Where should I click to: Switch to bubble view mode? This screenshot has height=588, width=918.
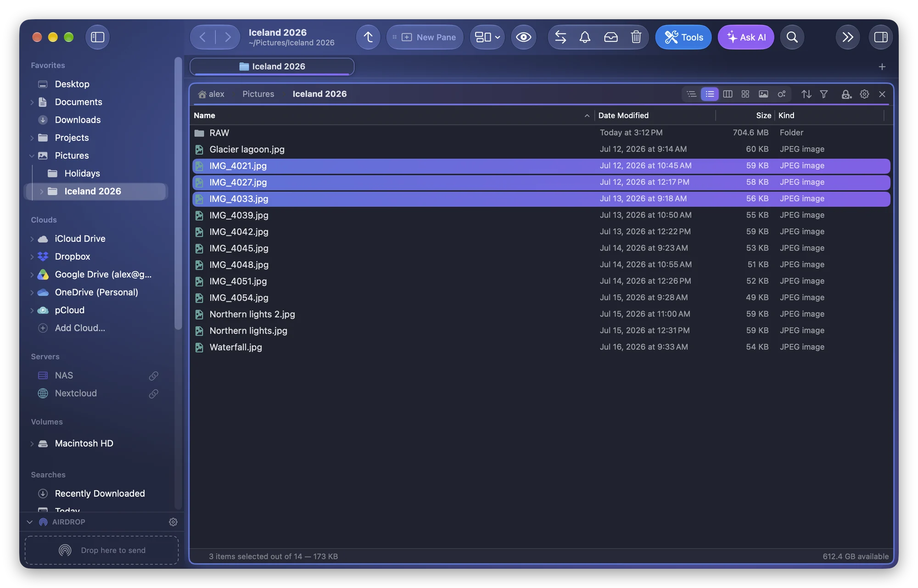tap(781, 94)
